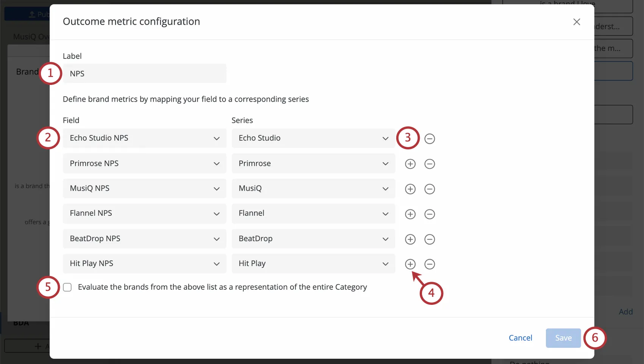Remove the Echo Studio metric row
The width and height of the screenshot is (644, 364).
coord(430,138)
